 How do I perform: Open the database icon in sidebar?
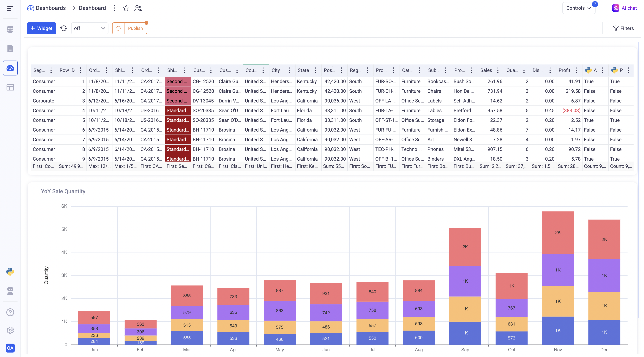(x=10, y=29)
